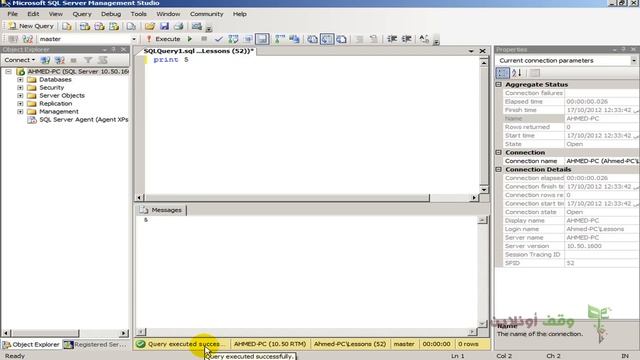Select SQL Server Agent tree item
640x360 pixels.
click(78, 120)
